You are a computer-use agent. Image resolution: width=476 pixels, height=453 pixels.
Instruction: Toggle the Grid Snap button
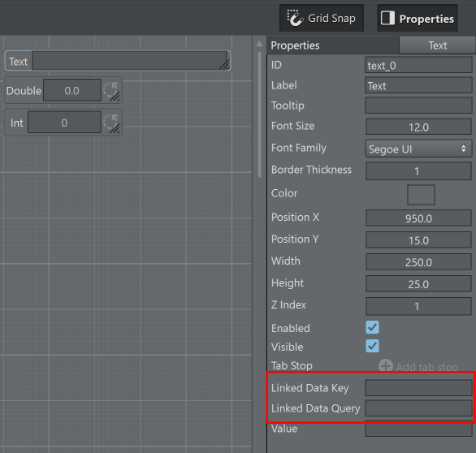pos(322,18)
